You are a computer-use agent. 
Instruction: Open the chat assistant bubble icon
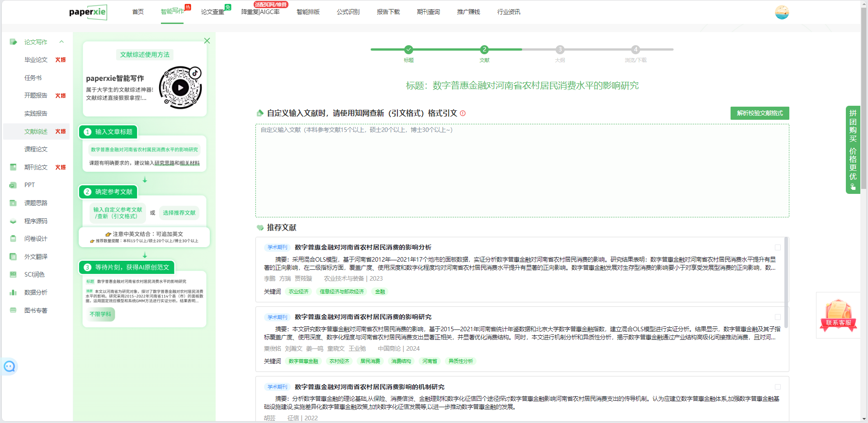pyautogui.click(x=9, y=367)
